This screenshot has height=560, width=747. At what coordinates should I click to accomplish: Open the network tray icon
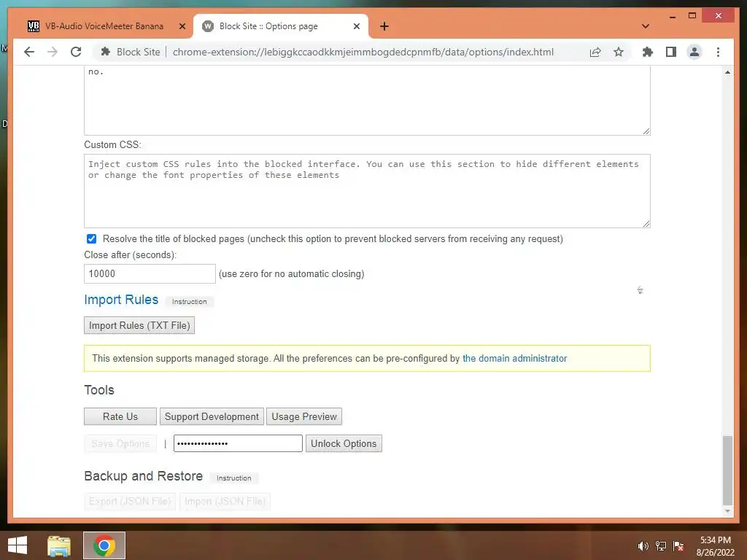tap(661, 546)
